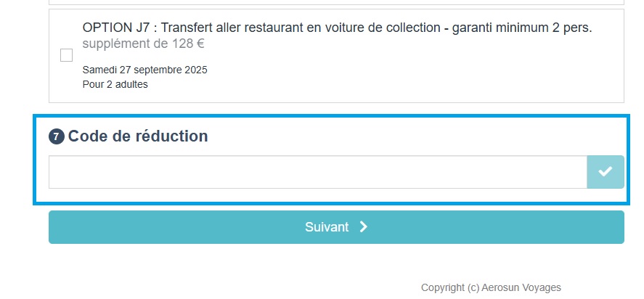Click the "Suivant" word label
Image resolution: width=644 pixels, height=299 pixels.
click(327, 227)
